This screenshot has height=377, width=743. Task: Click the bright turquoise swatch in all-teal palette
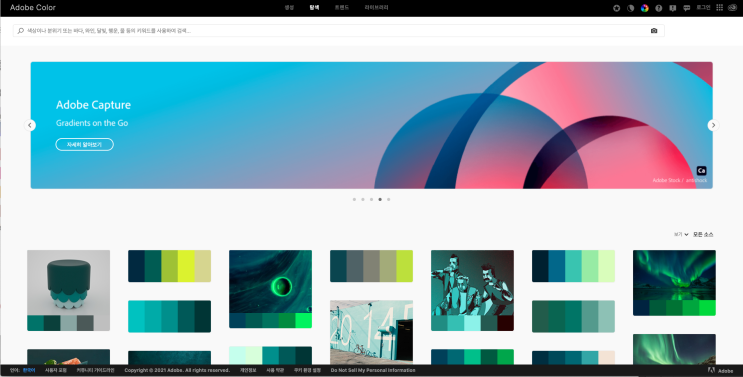click(136, 316)
